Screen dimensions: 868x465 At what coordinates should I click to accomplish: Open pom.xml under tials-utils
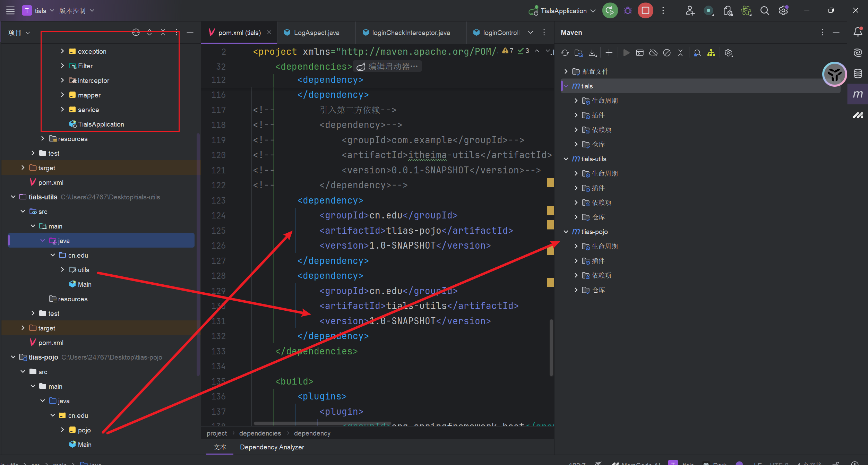tap(51, 343)
